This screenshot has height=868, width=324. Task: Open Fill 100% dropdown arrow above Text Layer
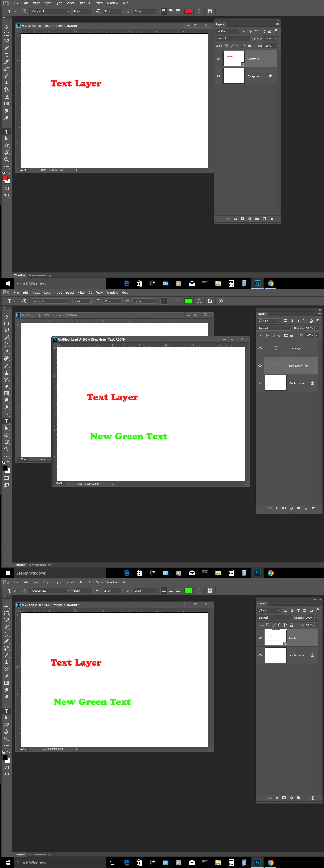tap(317, 335)
